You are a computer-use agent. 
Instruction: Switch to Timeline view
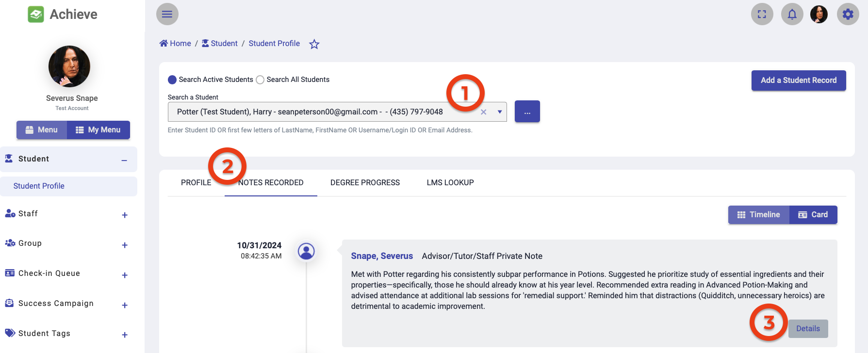(759, 215)
